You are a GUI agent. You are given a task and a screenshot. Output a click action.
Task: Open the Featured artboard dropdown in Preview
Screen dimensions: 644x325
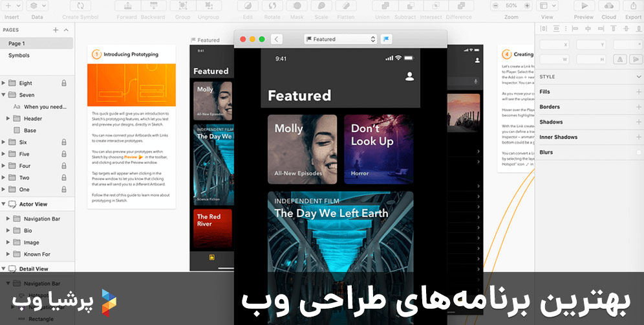pyautogui.click(x=341, y=39)
